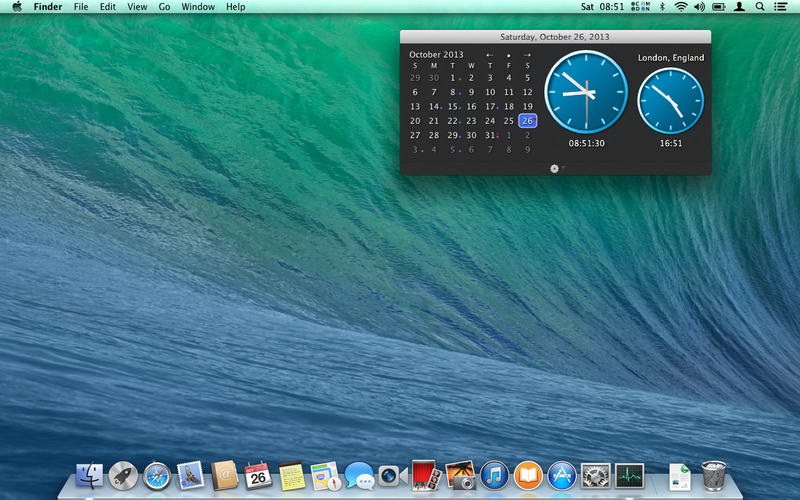Open the volume control in menu bar
Image resolution: width=800 pixels, height=500 pixels.
click(x=700, y=7)
